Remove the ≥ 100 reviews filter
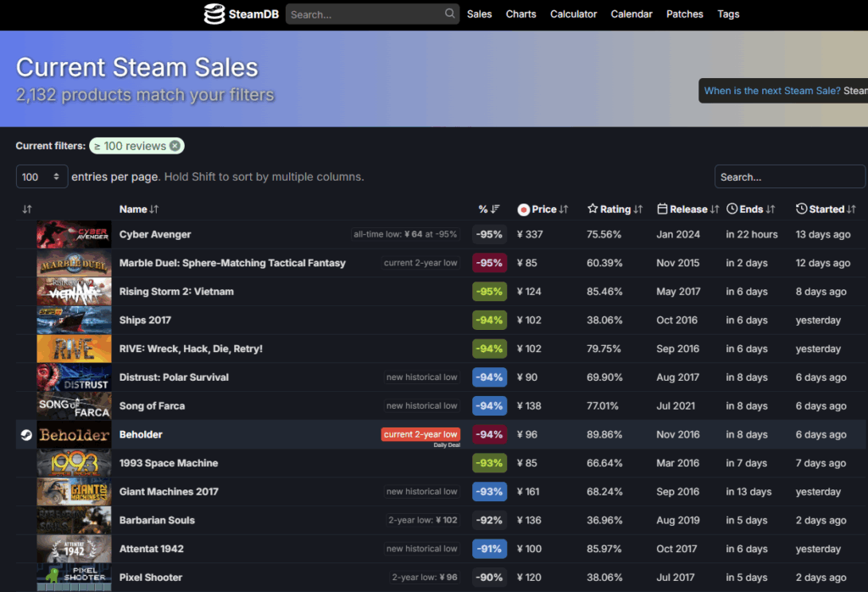Viewport: 868px width, 592px height. coord(175,146)
